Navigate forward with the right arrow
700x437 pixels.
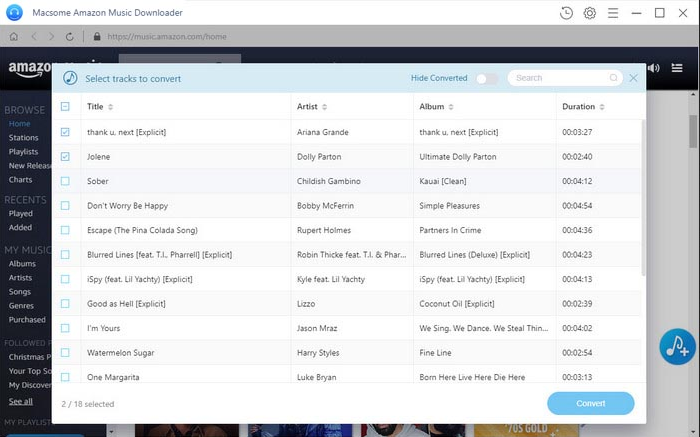pos(51,37)
